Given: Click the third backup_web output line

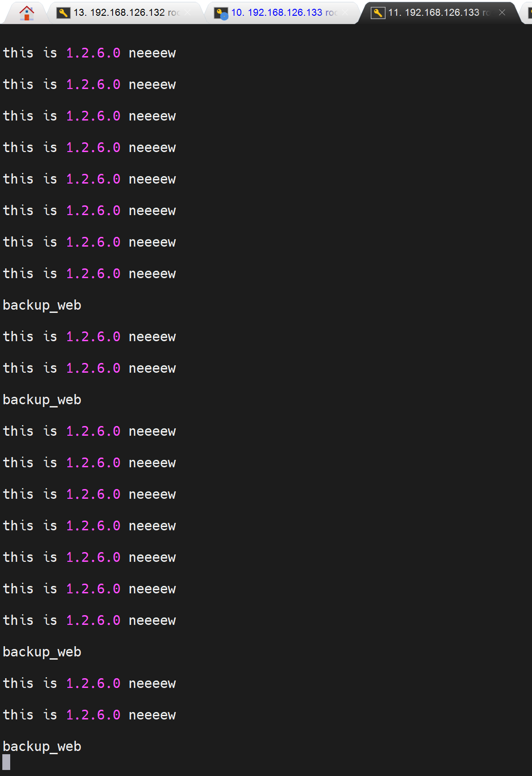Looking at the screenshot, I should [x=42, y=652].
